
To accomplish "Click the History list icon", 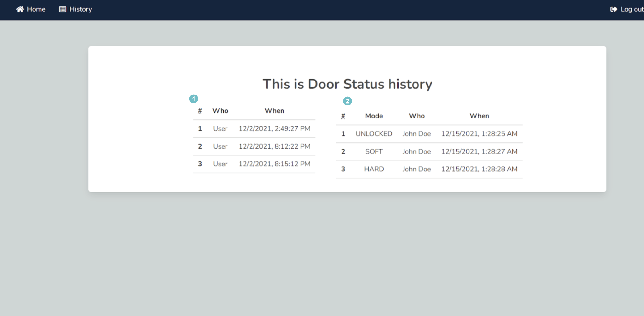I will [63, 9].
